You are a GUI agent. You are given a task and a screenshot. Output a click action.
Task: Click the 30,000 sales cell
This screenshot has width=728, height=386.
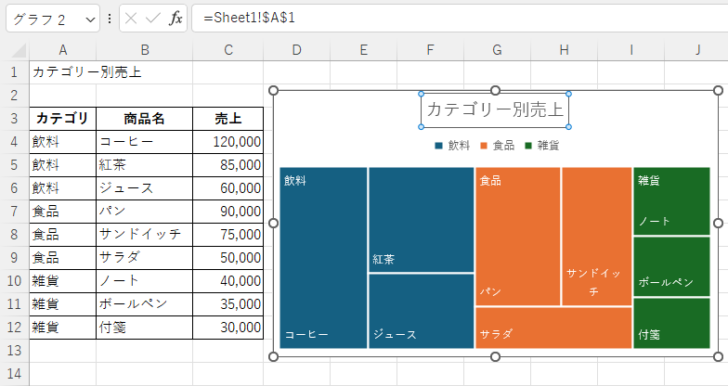point(228,327)
